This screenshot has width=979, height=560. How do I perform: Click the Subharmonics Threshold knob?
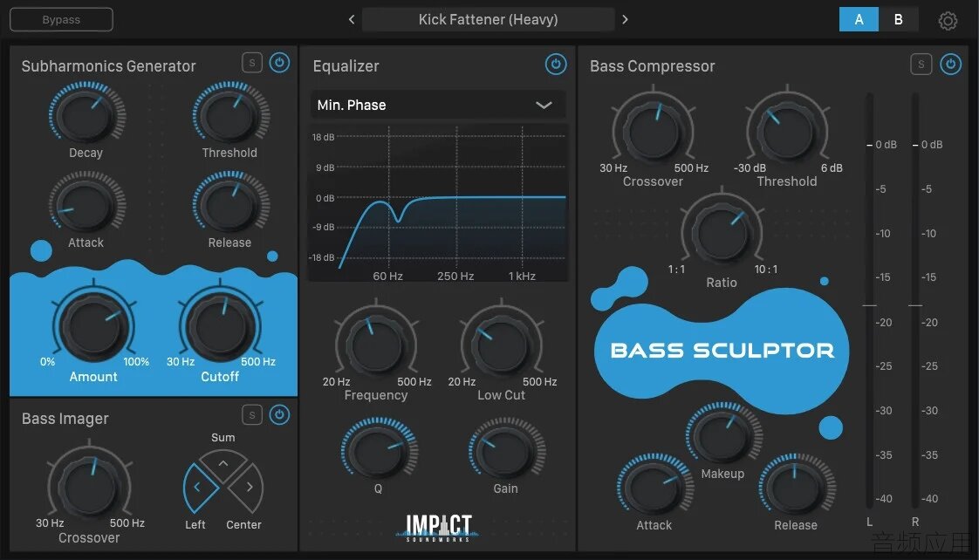[231, 115]
